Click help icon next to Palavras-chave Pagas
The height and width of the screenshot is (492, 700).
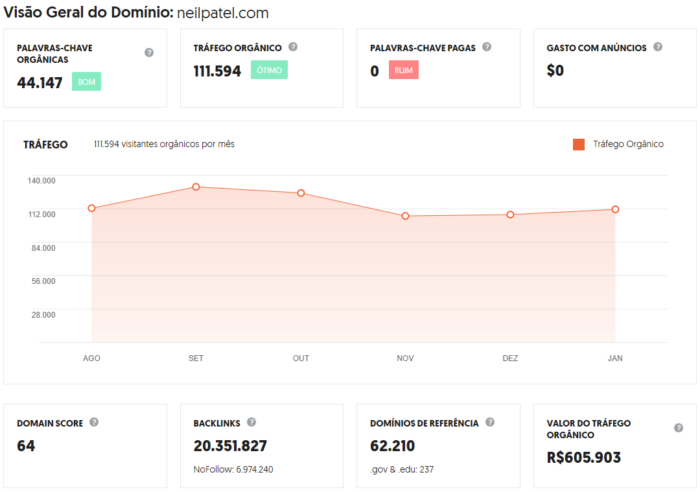(487, 47)
